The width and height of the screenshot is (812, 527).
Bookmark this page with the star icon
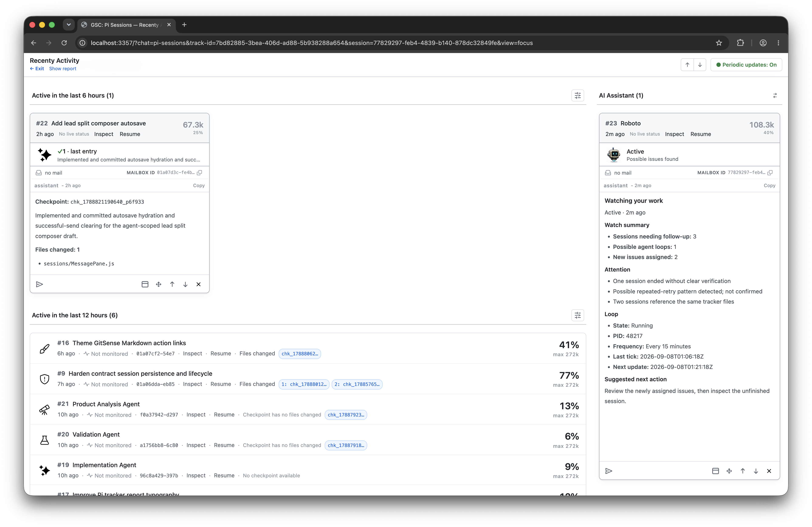click(719, 43)
